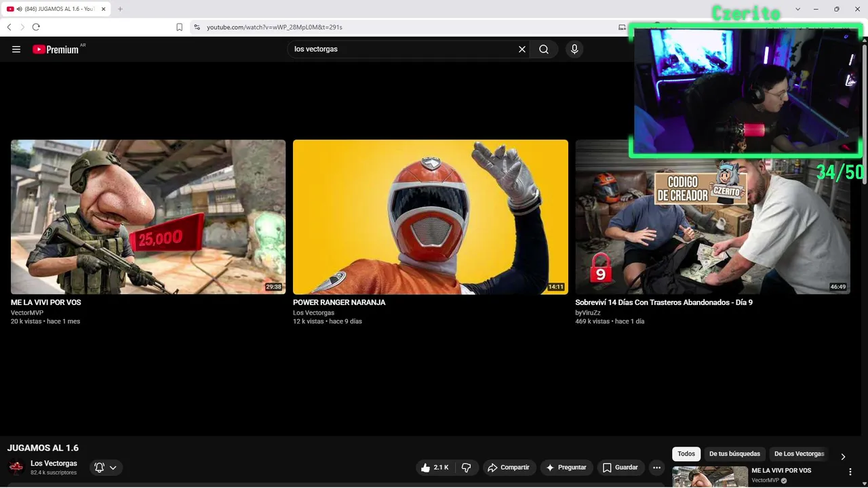
Task: Click the JUGAMOS AL 1.6 video title
Action: click(x=43, y=448)
